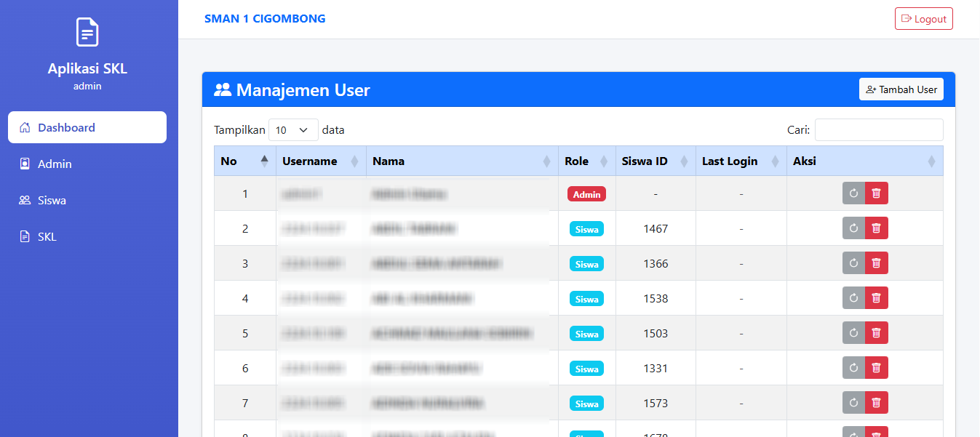The width and height of the screenshot is (980, 437).
Task: Sort table by Aksi column
Action: pos(865,161)
